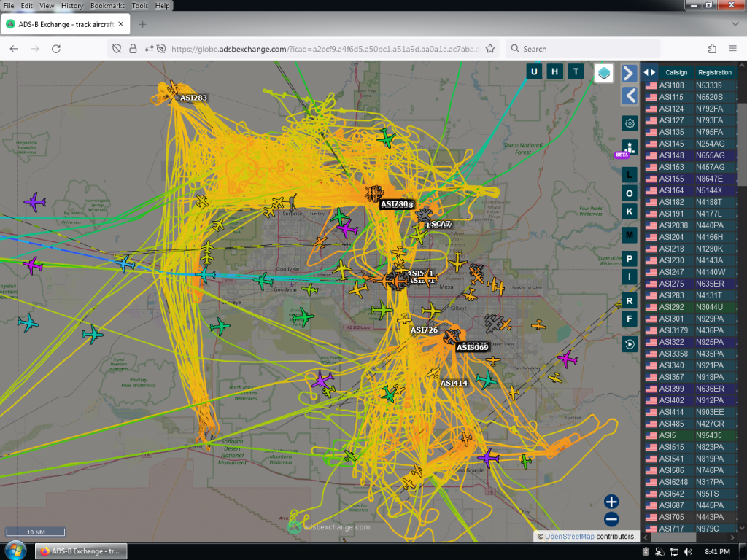Toggle the O map option
Screen dimensions: 747x560
point(630,193)
